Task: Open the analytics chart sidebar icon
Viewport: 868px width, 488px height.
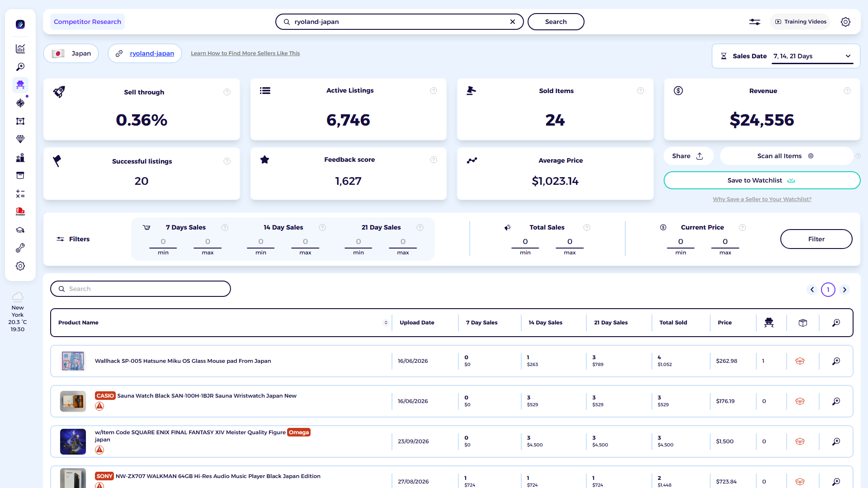Action: [20, 49]
